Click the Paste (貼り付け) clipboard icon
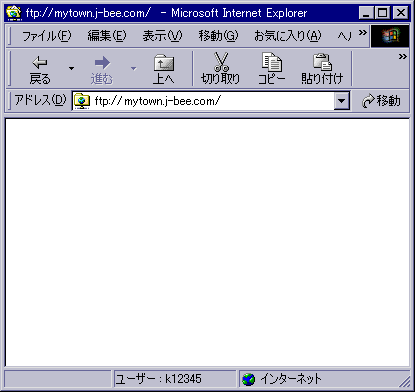 322,62
